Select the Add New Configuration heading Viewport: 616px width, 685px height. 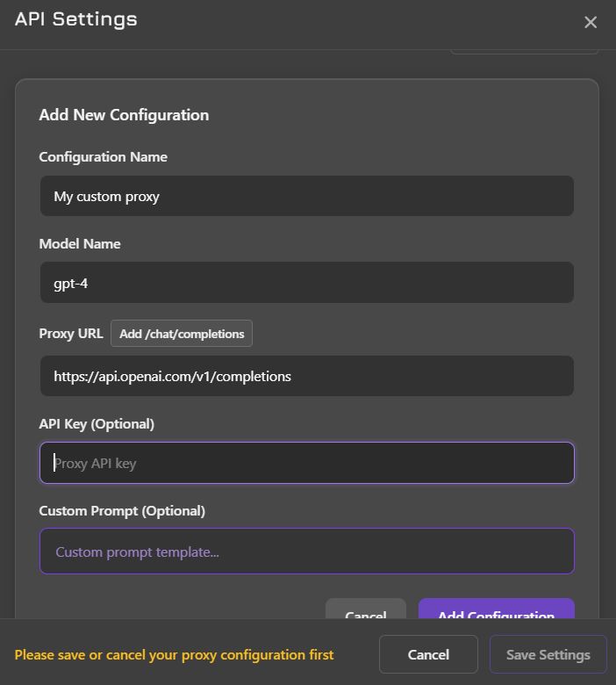(x=124, y=115)
